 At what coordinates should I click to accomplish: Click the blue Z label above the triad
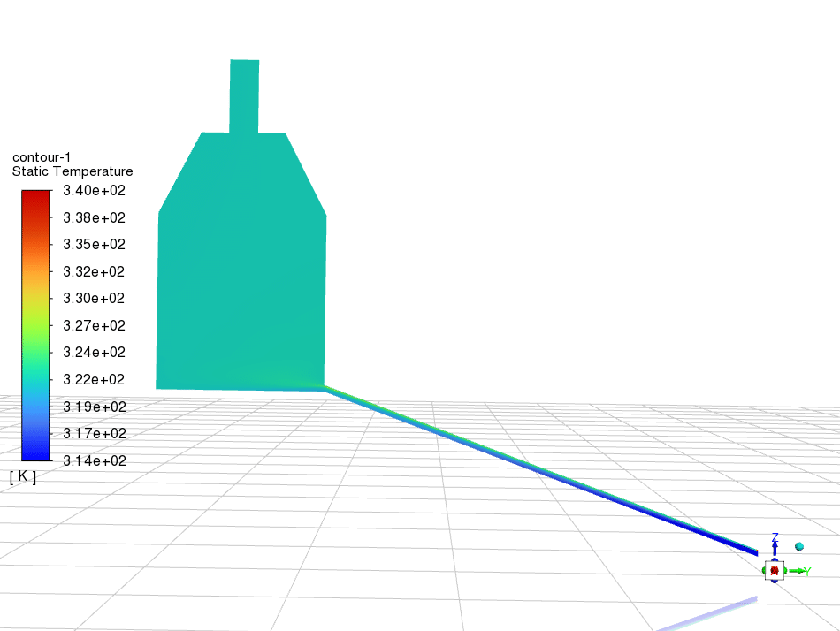coord(775,537)
